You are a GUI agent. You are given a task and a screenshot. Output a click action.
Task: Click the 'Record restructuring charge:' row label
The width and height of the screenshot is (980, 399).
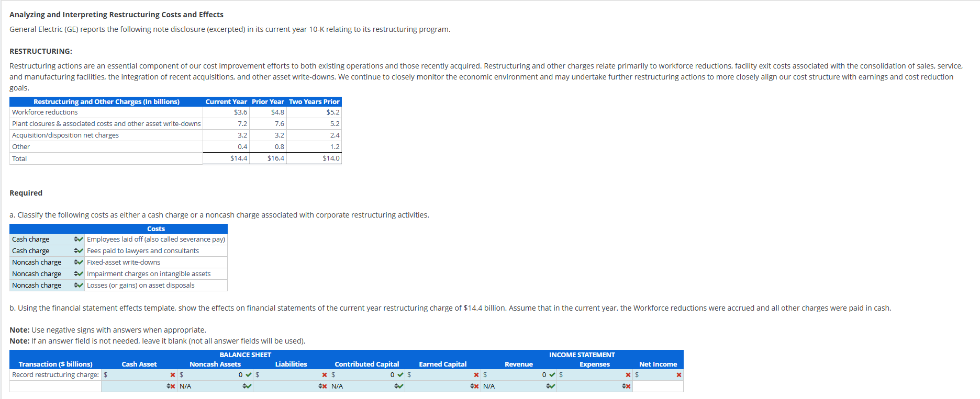[x=55, y=374]
